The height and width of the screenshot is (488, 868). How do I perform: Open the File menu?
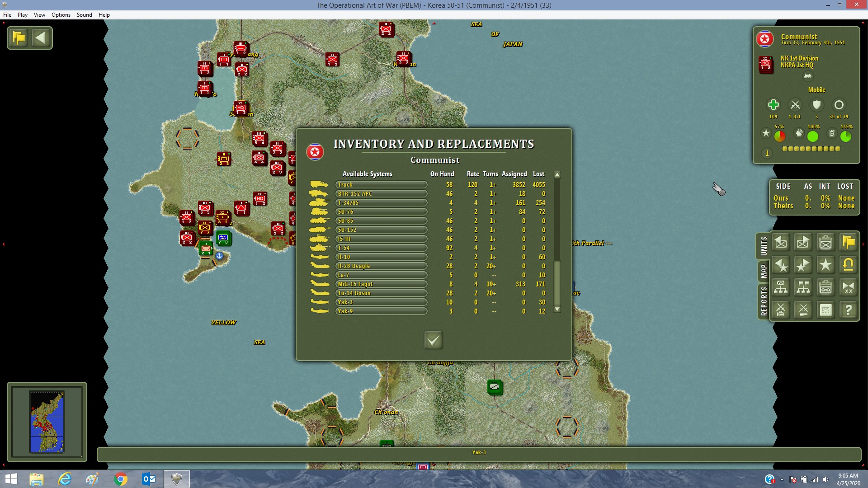point(7,15)
